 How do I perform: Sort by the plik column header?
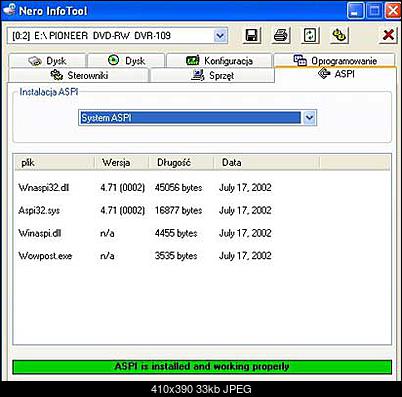(x=55, y=163)
